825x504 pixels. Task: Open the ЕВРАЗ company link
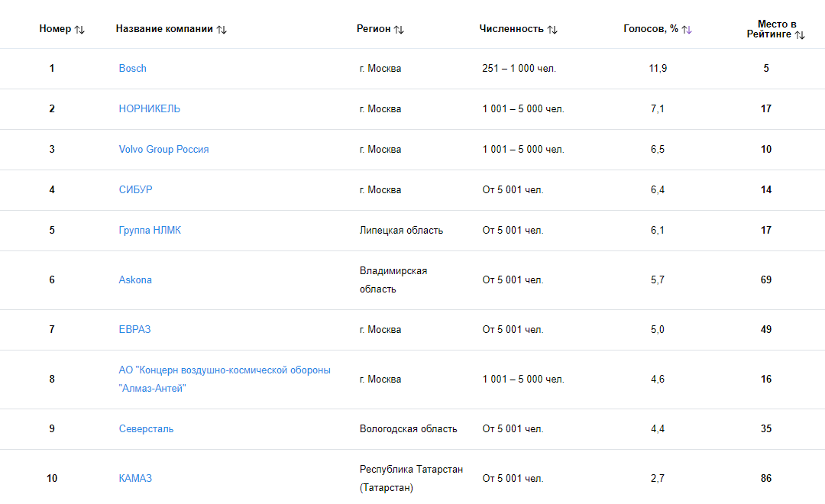click(134, 329)
